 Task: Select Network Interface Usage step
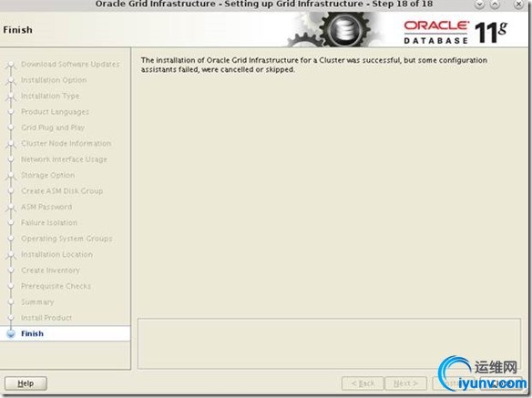point(64,159)
